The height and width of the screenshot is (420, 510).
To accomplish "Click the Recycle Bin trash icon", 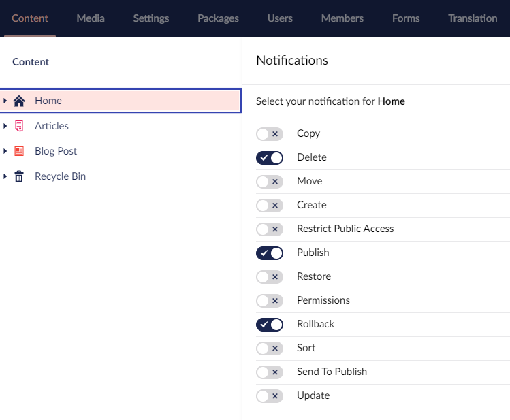I will (x=19, y=176).
